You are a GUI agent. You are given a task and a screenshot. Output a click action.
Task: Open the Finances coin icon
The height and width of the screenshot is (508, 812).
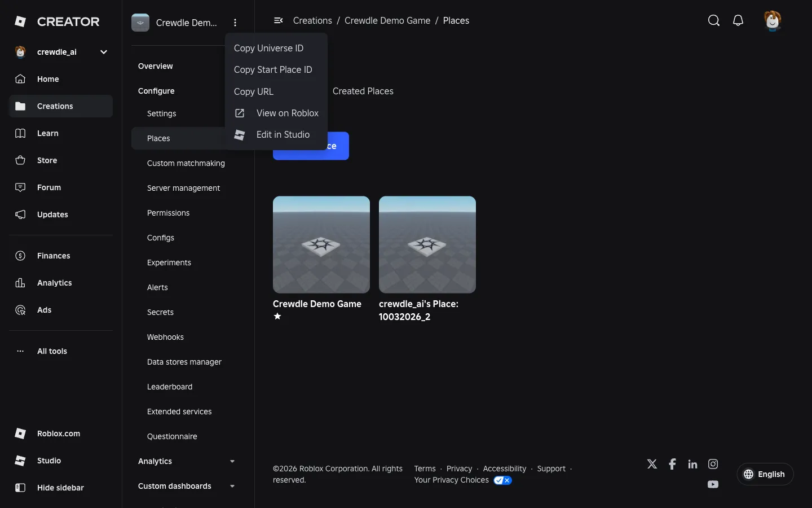click(x=20, y=256)
